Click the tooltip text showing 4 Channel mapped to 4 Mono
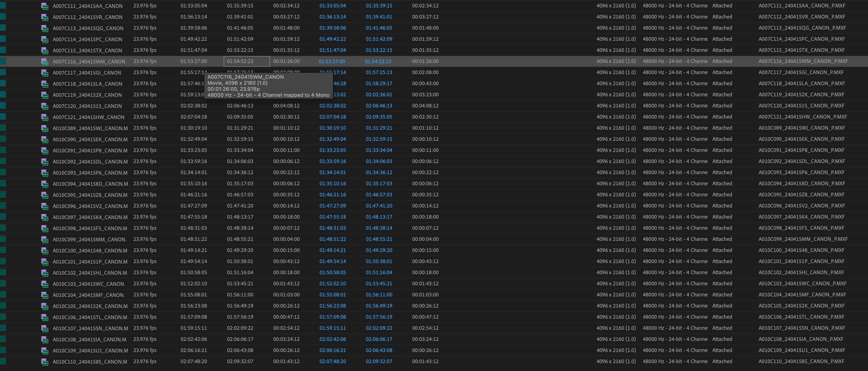Image resolution: width=868 pixels, height=371 pixels. click(268, 95)
